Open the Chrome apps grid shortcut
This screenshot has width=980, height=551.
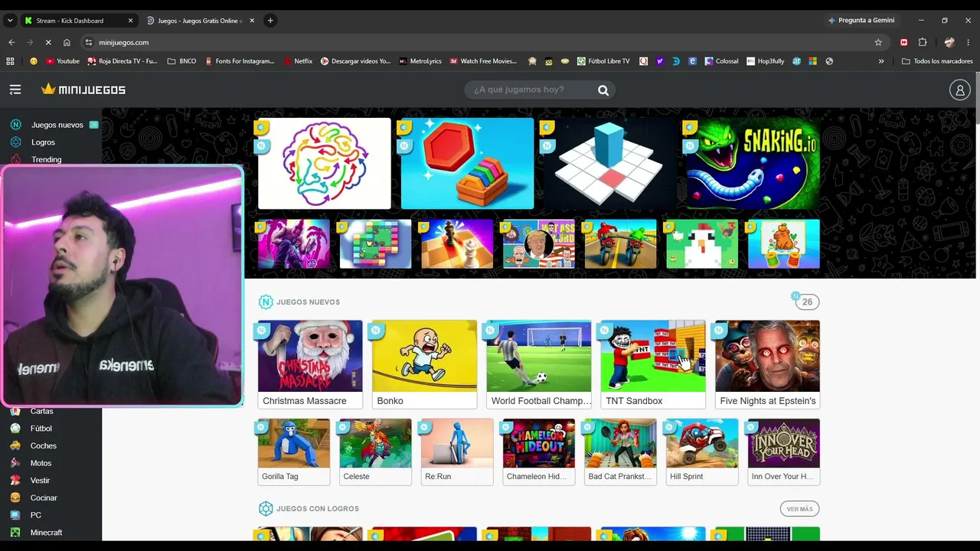pyautogui.click(x=10, y=61)
